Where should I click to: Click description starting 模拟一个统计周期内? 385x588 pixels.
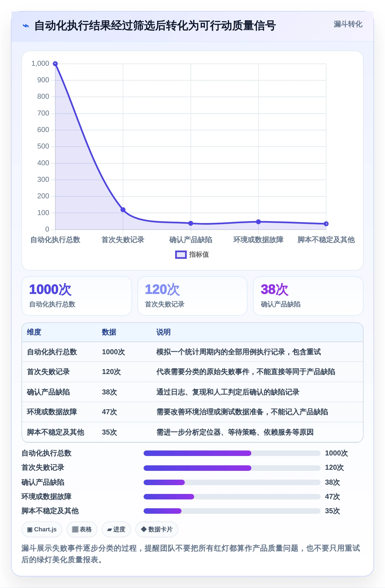238,352
